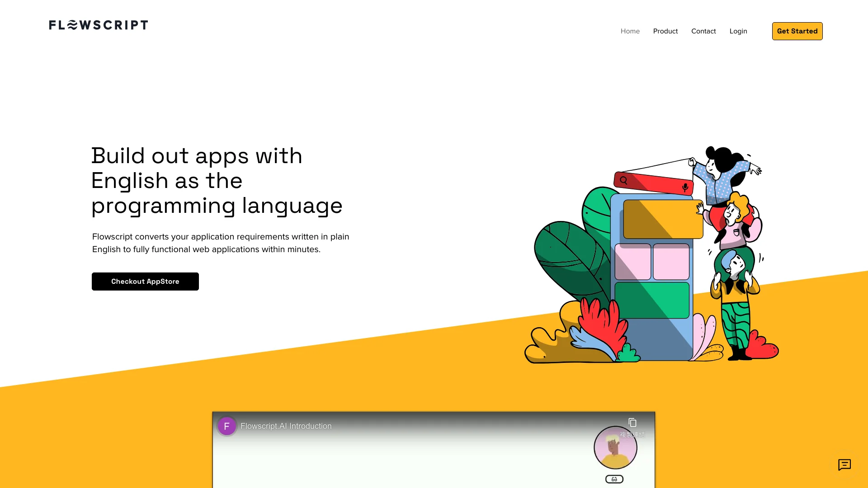Click the copy icon in video preview
This screenshot has width=868, height=488.
pos(634,422)
